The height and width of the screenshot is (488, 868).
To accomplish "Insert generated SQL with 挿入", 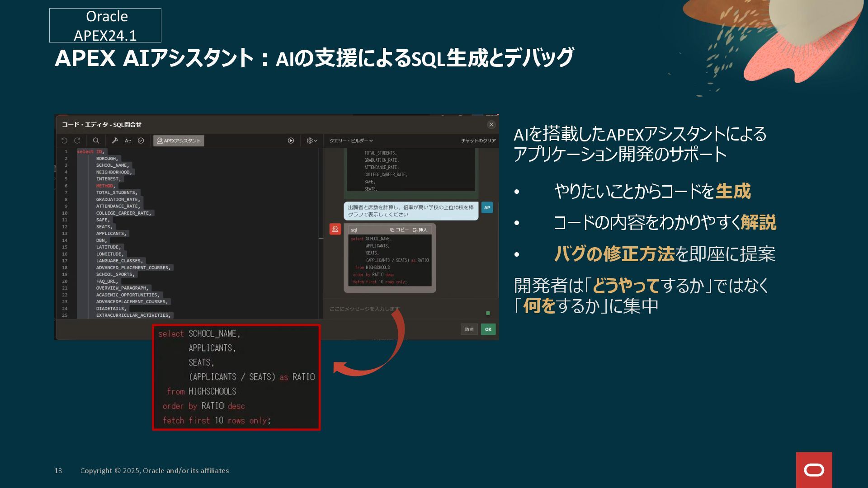I will [420, 230].
